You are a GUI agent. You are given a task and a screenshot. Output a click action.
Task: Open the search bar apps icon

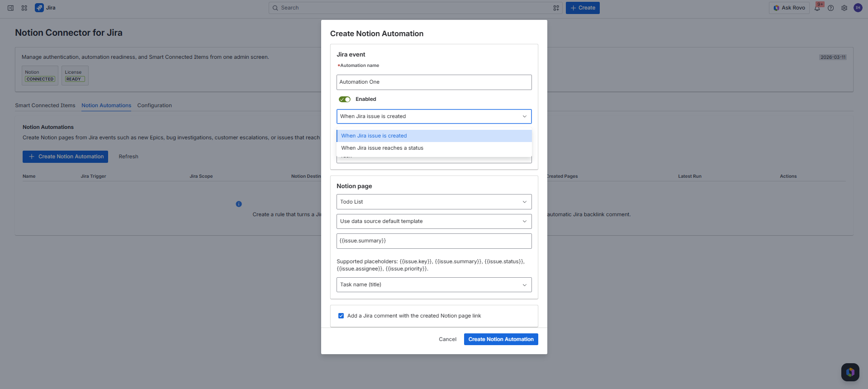(x=556, y=8)
